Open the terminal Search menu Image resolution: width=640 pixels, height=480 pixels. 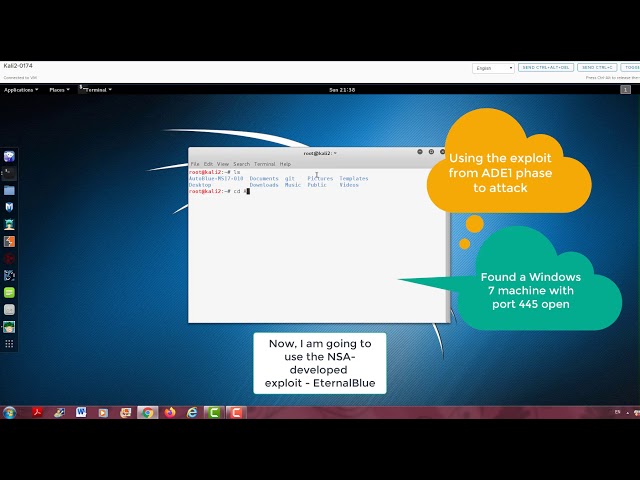[242, 163]
